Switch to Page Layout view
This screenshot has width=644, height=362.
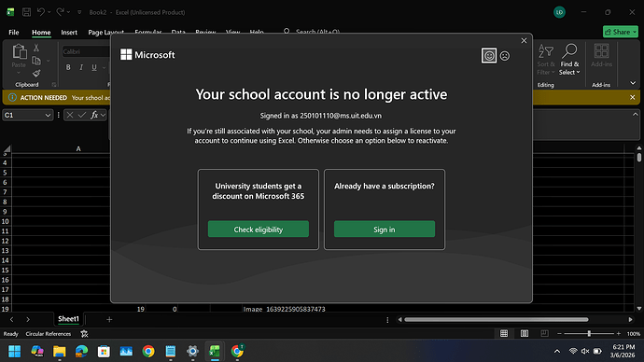pyautogui.click(x=525, y=333)
